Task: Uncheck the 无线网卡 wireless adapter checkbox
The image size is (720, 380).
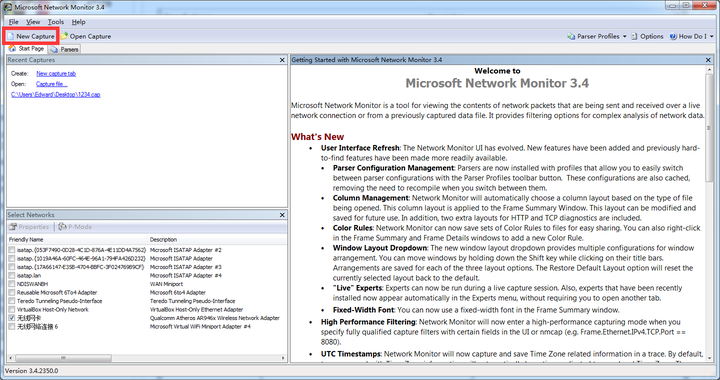Action: [11, 318]
